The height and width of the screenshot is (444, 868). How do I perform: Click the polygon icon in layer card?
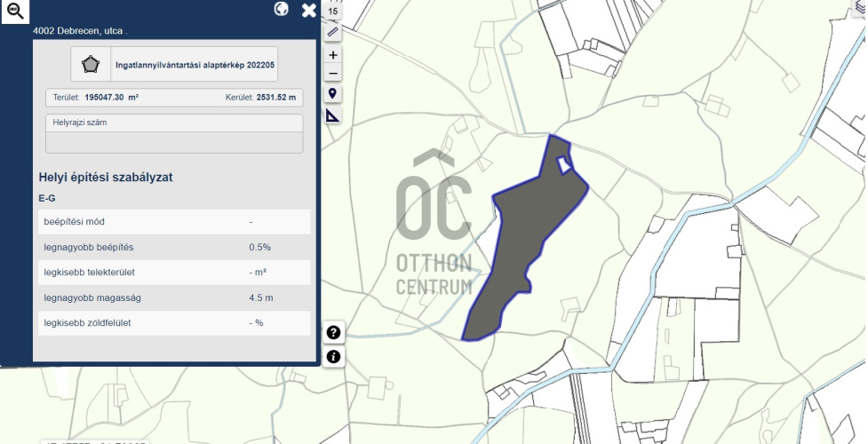pyautogui.click(x=90, y=65)
